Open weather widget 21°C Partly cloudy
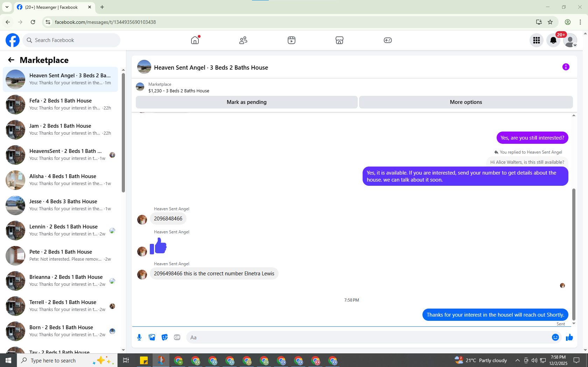 (x=481, y=360)
